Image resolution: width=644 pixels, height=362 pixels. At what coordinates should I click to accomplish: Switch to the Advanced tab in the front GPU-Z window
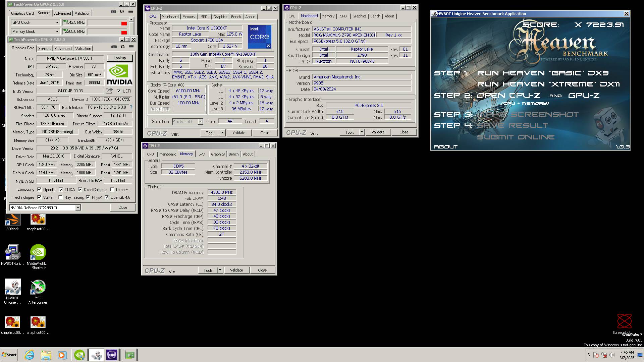point(63,49)
